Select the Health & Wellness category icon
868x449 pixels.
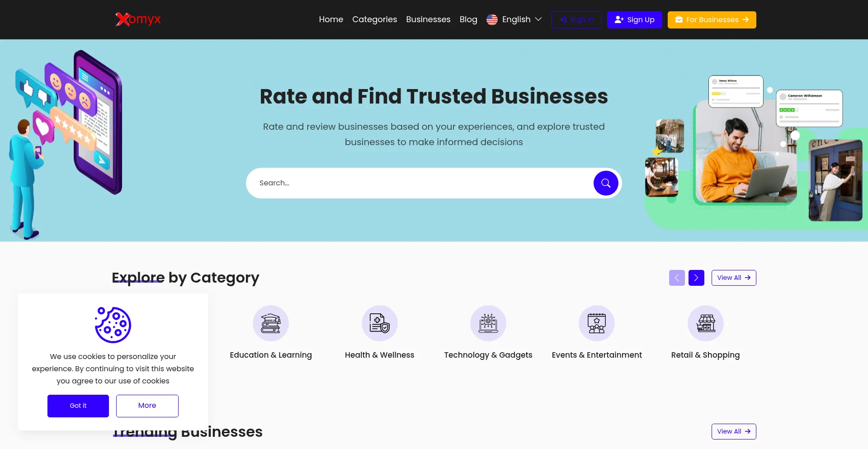tap(379, 323)
